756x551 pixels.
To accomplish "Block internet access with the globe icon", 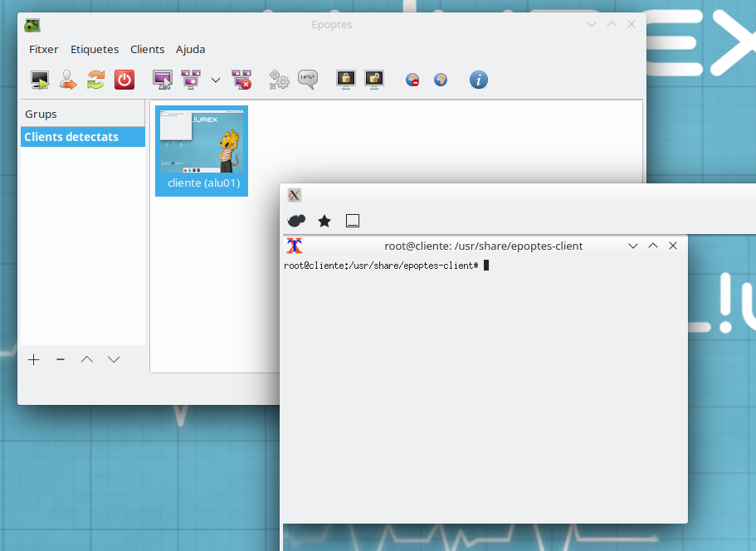I will (412, 80).
